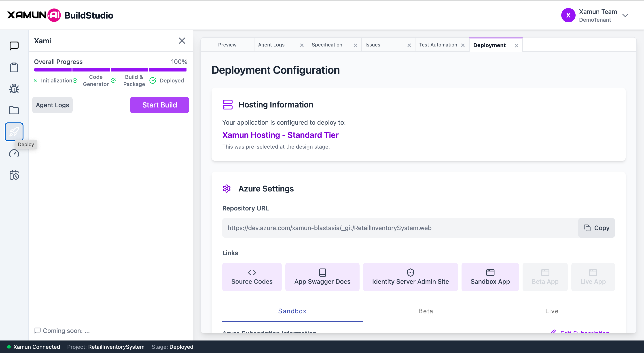Close the Issues tab
The image size is (644, 353).
pyautogui.click(x=409, y=45)
